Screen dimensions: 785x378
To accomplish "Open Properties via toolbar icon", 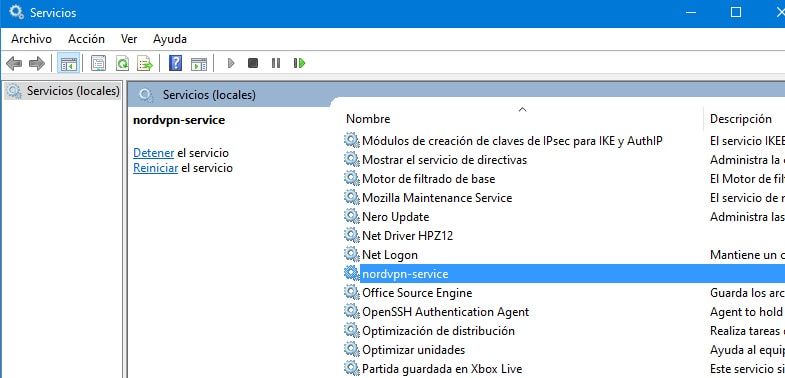I will 98,63.
